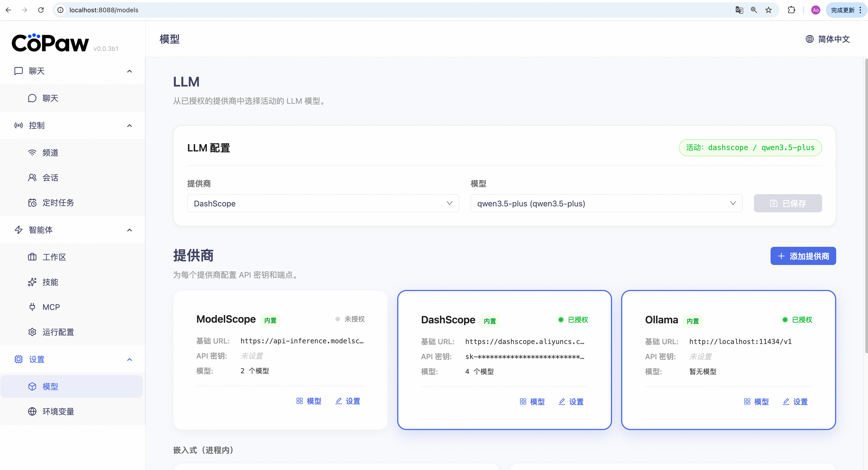Click the 定时任务 calendar-clock icon
Image resolution: width=868 pixels, height=470 pixels.
click(32, 203)
